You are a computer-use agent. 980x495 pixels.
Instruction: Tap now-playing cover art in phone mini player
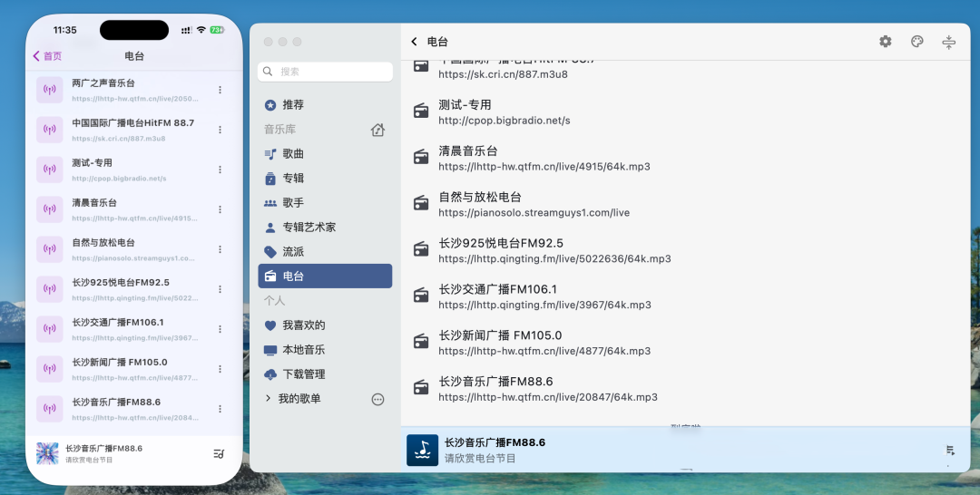click(47, 454)
